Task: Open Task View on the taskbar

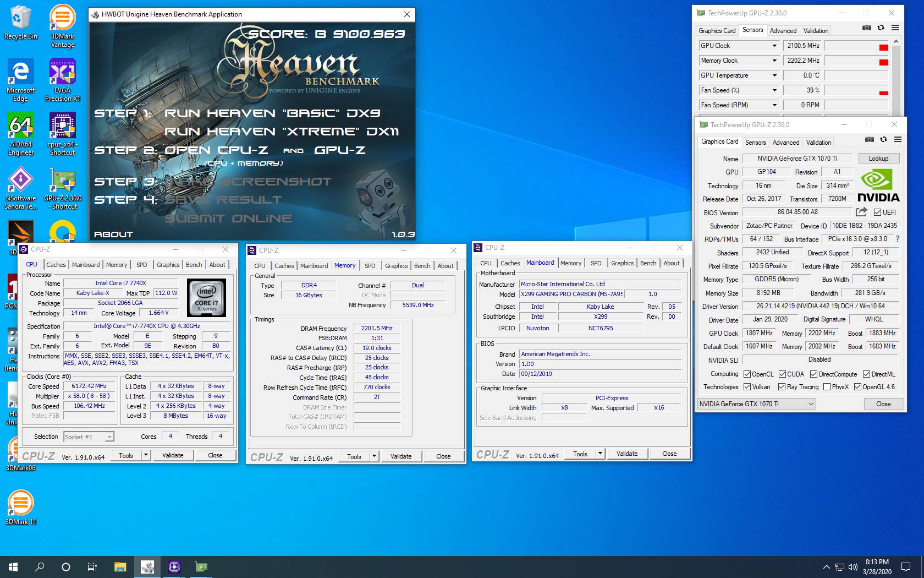Action: click(x=92, y=566)
